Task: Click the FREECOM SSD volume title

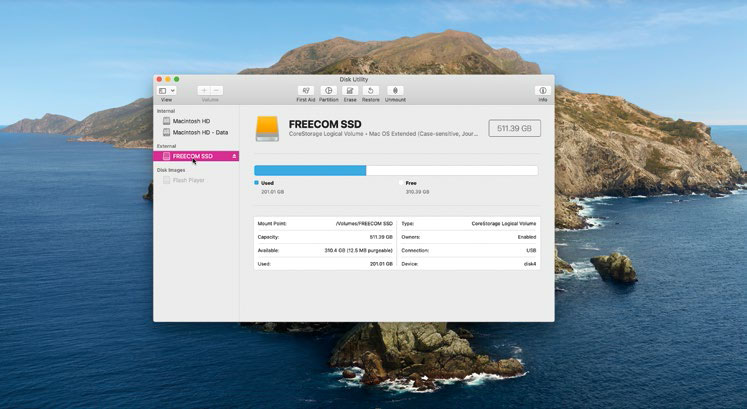Action: (x=325, y=124)
